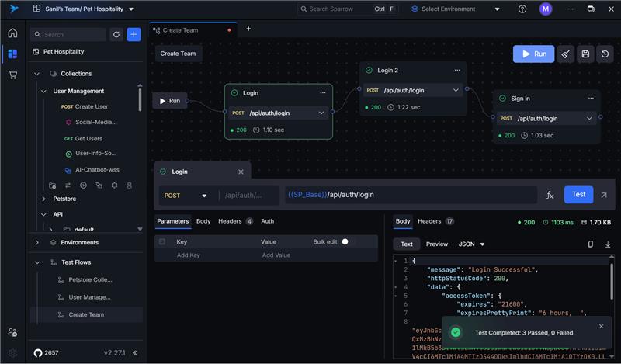Click the Search Sparrow field
Image resolution: width=621 pixels, height=364 pixels.
pyautogui.click(x=347, y=9)
